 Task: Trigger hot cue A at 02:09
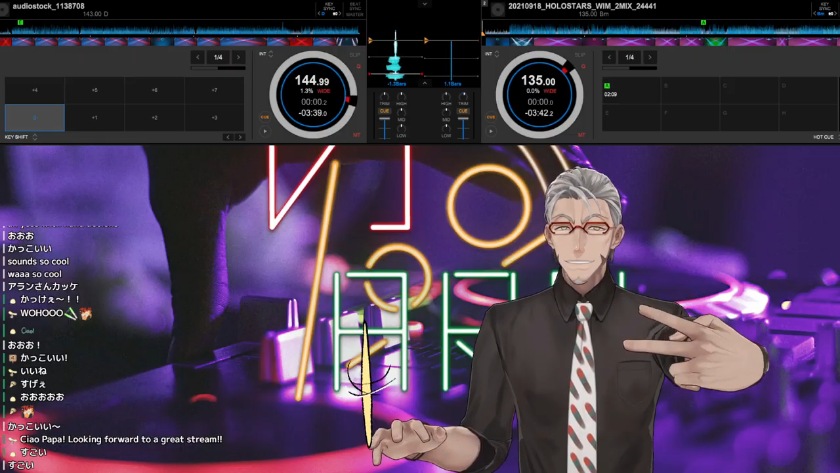pyautogui.click(x=632, y=90)
